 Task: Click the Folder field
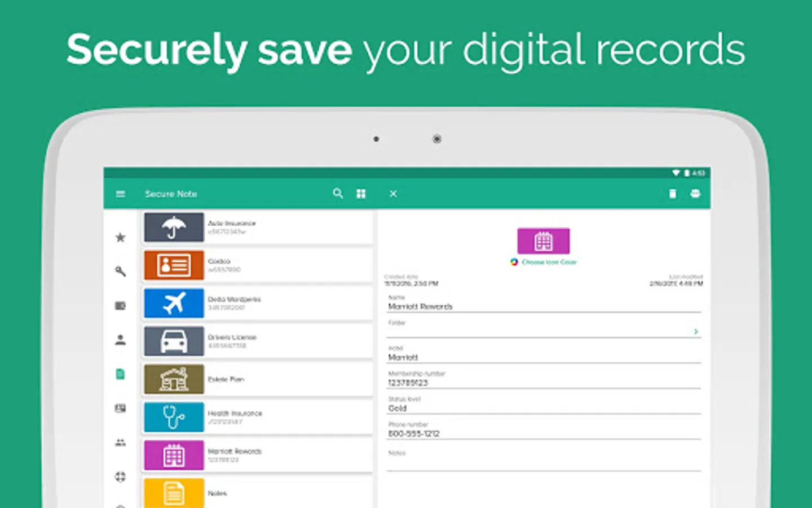coord(544,329)
